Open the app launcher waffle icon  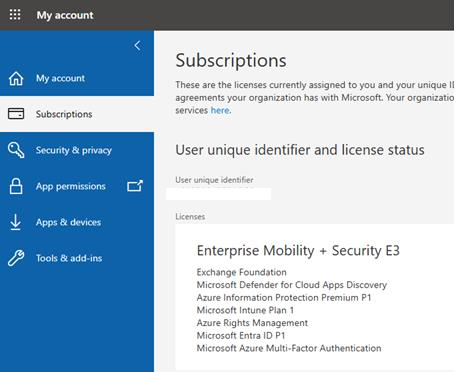coord(15,15)
